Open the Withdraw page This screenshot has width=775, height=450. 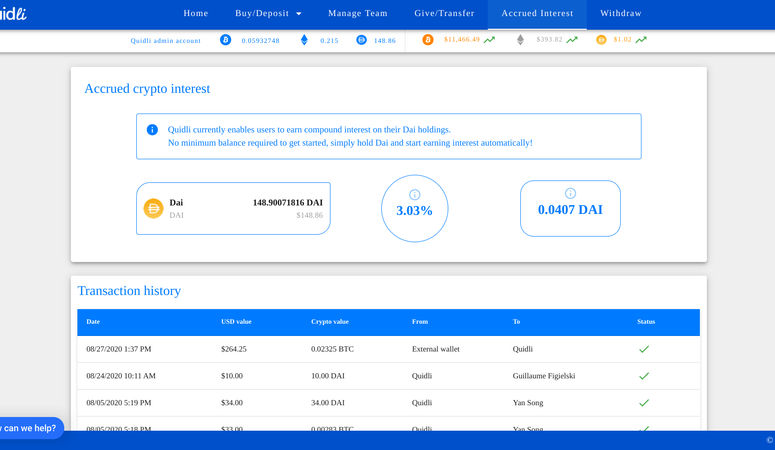[621, 13]
